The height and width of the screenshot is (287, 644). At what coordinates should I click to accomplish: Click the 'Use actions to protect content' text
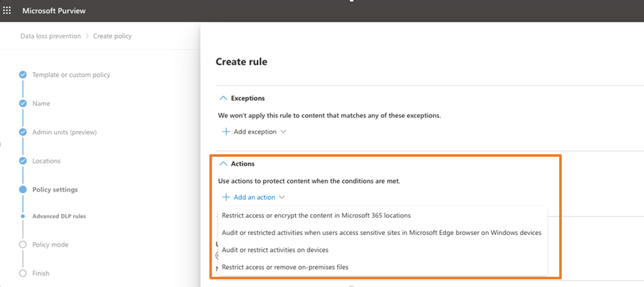[x=309, y=181]
